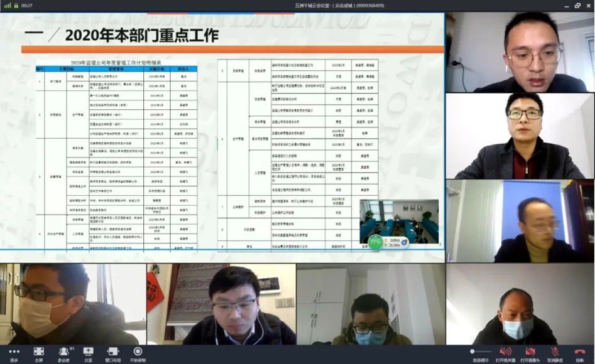Image resolution: width=595 pixels, height=364 pixels.
Task: Select the bottom-left participant wearing white mask
Action: [72, 304]
